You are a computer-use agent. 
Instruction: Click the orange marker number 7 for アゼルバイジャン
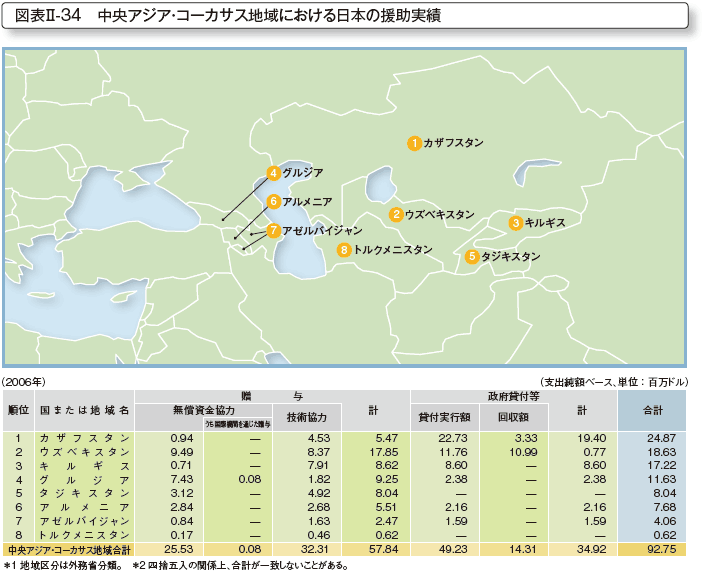[x=273, y=231]
